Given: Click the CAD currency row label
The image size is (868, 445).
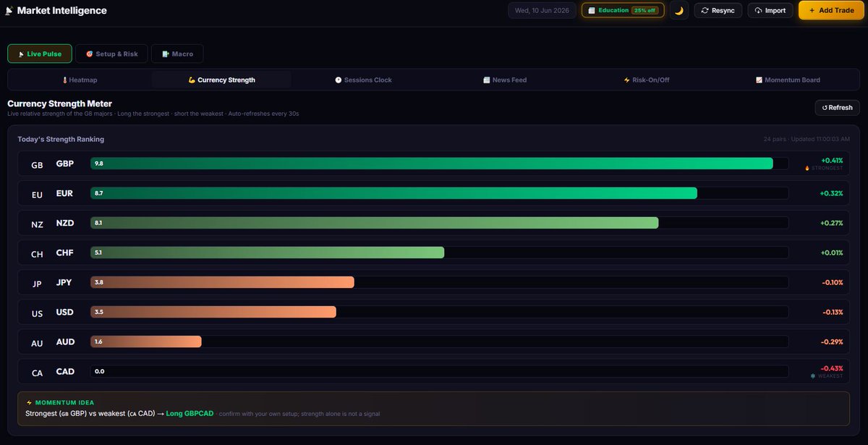Looking at the screenshot, I should [65, 371].
